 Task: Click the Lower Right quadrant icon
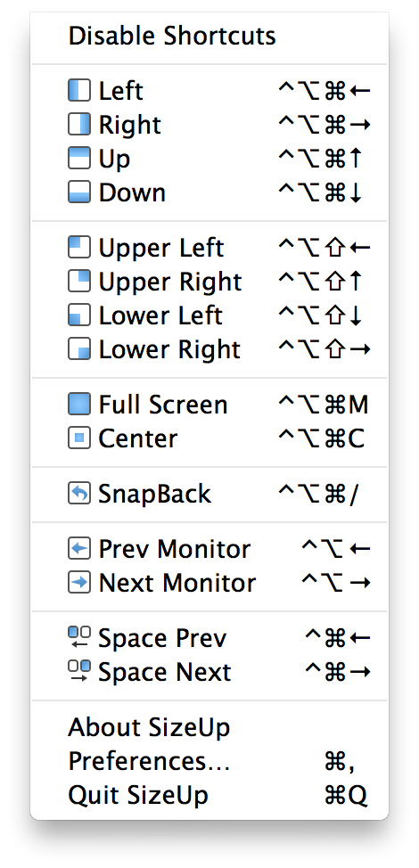79,349
